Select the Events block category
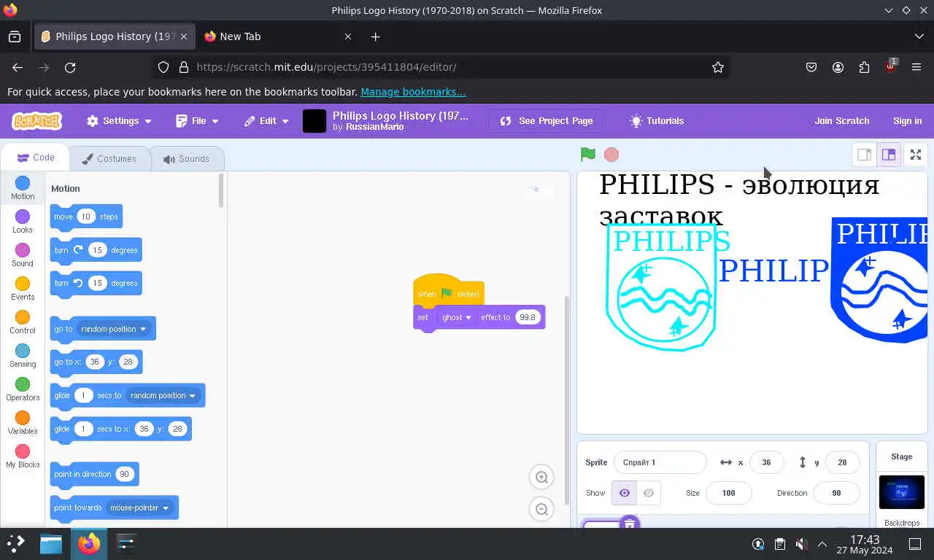 [x=23, y=289]
